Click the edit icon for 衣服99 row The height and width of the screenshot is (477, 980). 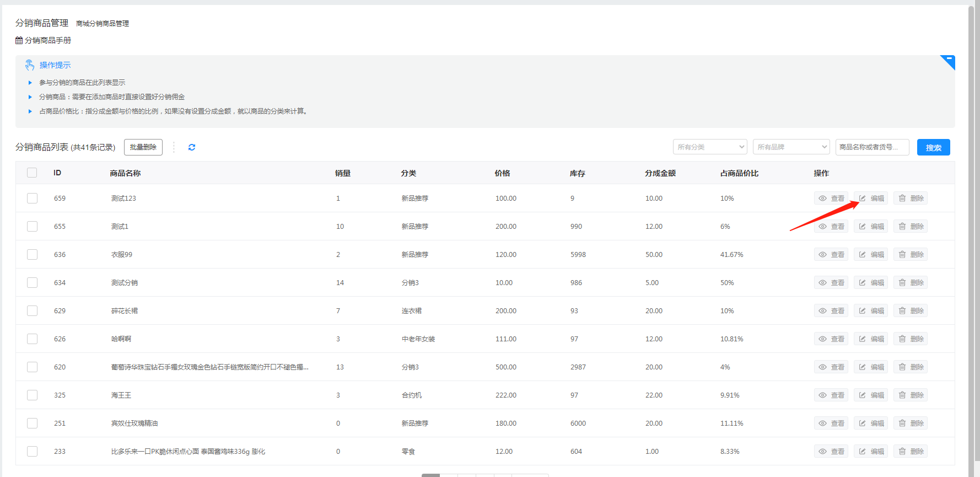coord(862,255)
